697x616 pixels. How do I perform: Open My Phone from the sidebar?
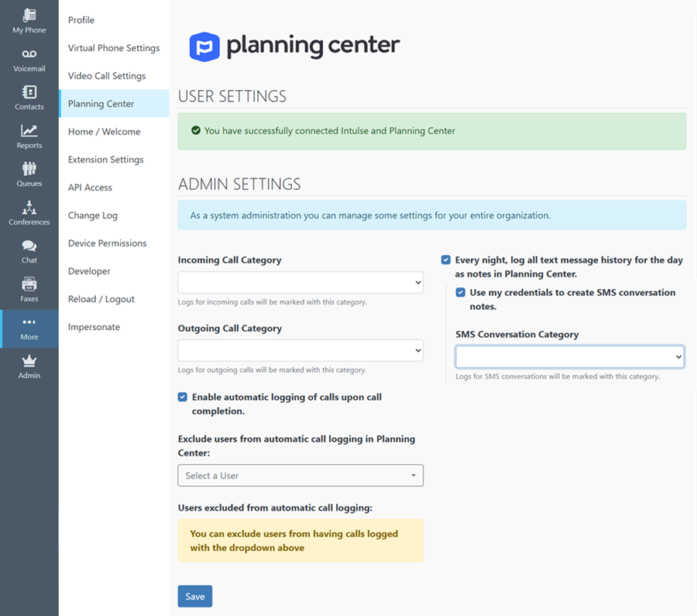click(x=29, y=21)
